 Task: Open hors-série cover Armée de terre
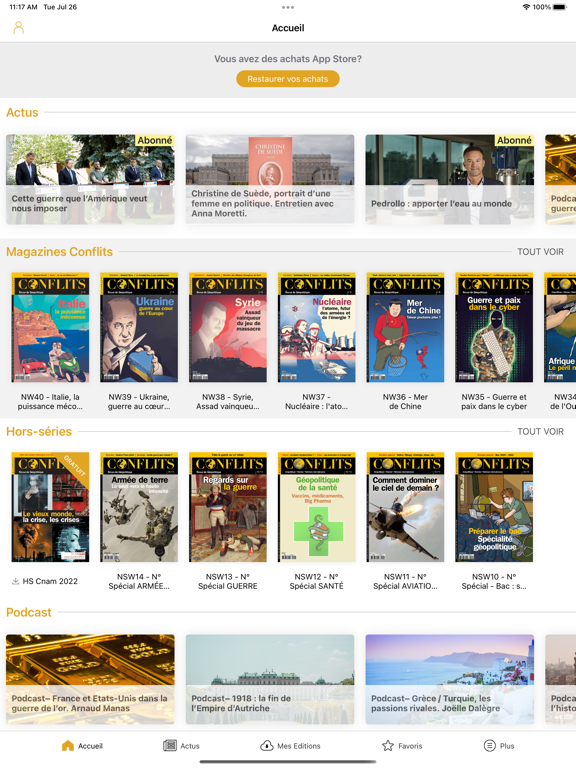[139, 507]
